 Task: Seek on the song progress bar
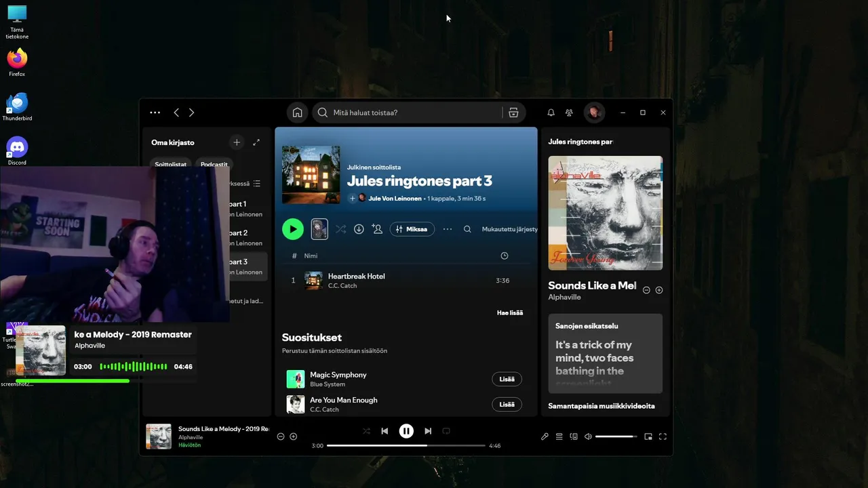click(406, 445)
